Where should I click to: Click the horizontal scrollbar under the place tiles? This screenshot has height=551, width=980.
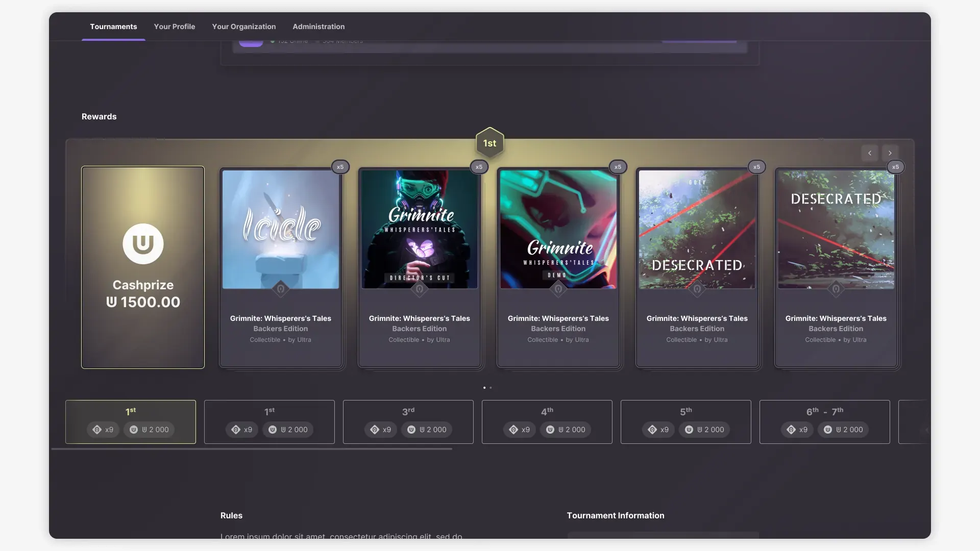point(252,449)
